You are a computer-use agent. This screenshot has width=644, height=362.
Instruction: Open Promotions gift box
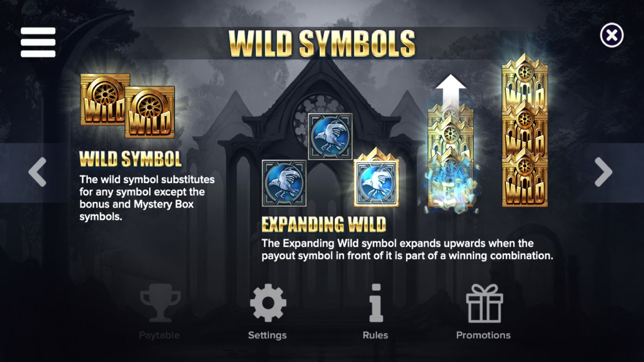484,303
